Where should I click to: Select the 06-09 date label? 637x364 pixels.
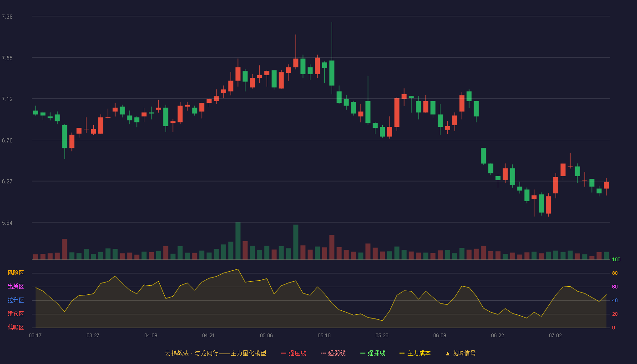pyautogui.click(x=440, y=335)
